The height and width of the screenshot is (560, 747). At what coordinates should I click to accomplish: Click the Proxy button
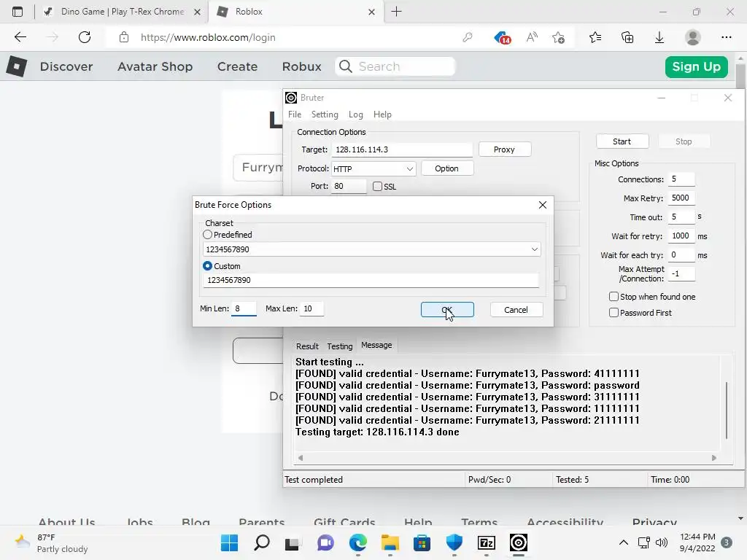click(x=504, y=149)
